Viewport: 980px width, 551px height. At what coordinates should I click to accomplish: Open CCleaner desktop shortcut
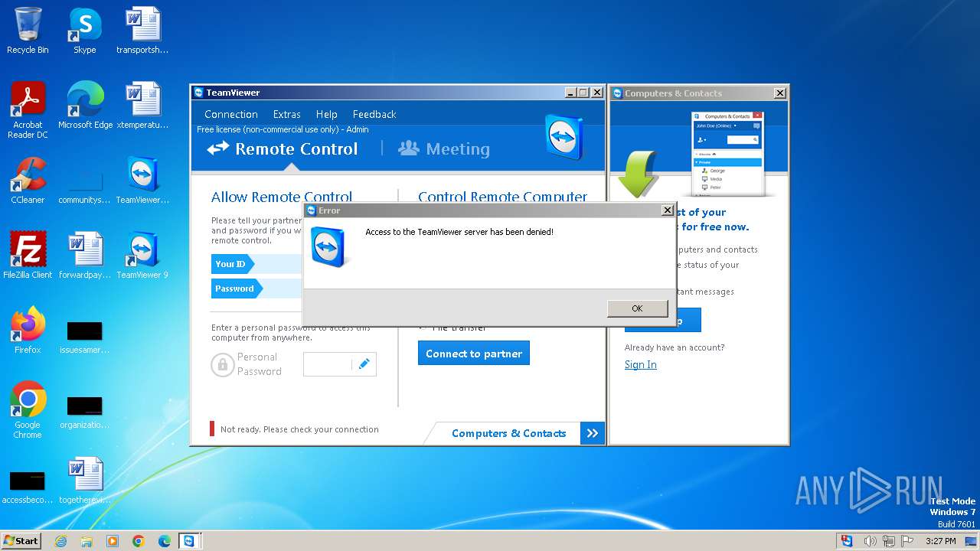pyautogui.click(x=28, y=181)
